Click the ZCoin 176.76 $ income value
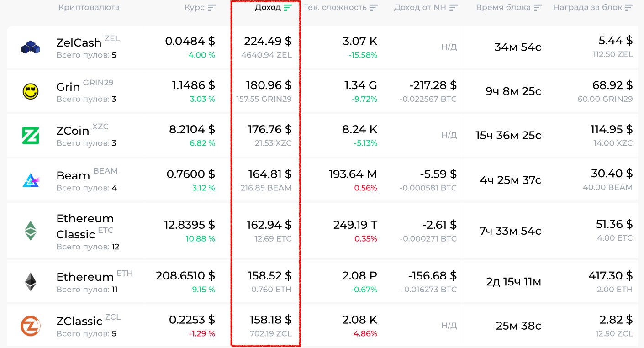Image resolution: width=644 pixels, height=348 pixels. point(269,130)
